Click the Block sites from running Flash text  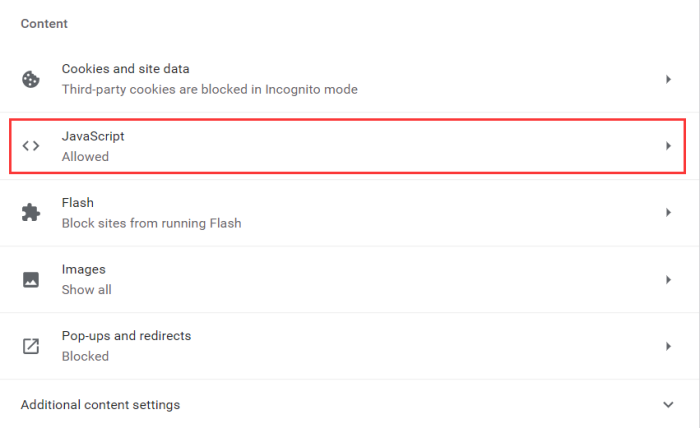tap(151, 223)
